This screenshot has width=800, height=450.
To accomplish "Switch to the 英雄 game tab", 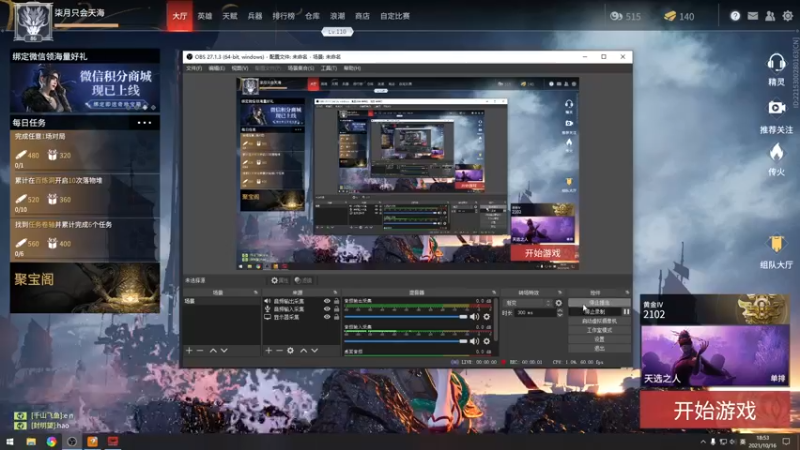I will point(205,16).
